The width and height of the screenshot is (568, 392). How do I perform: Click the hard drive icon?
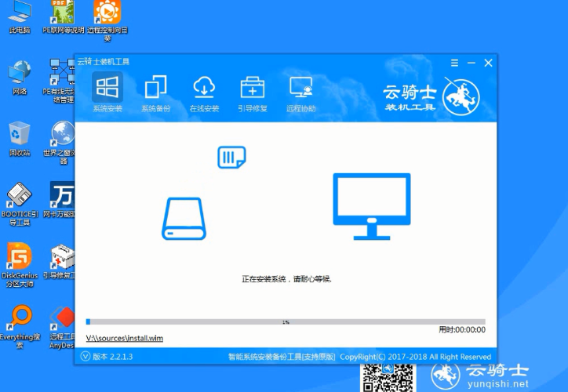pos(184,219)
